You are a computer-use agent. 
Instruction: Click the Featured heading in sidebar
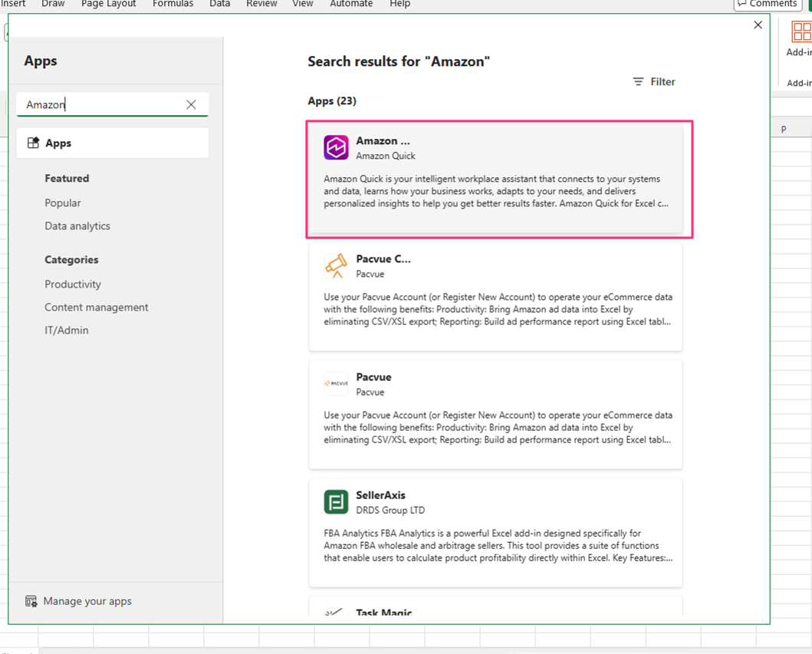[x=67, y=178]
